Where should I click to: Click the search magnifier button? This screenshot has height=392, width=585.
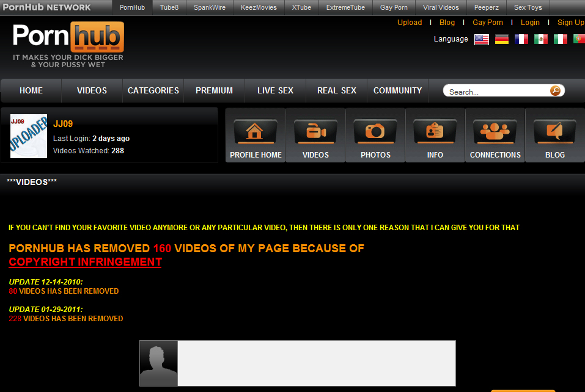click(x=555, y=90)
